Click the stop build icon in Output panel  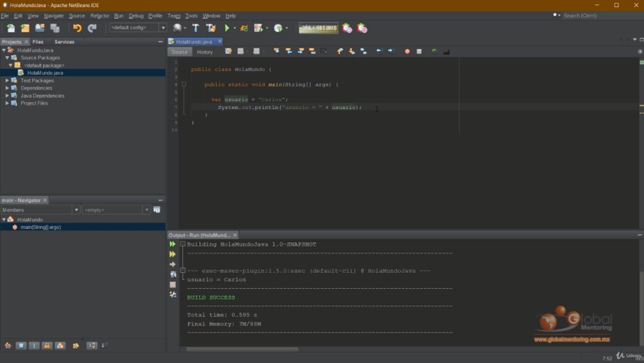173,284
